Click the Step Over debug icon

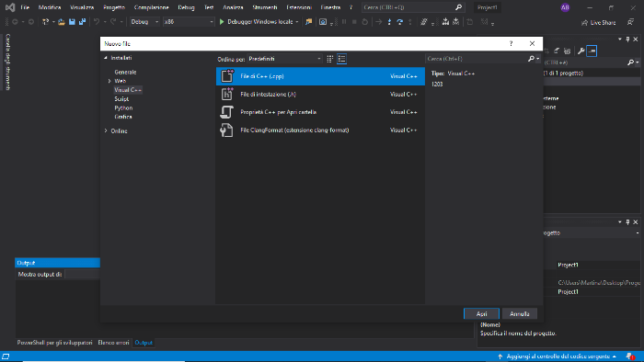tap(399, 22)
